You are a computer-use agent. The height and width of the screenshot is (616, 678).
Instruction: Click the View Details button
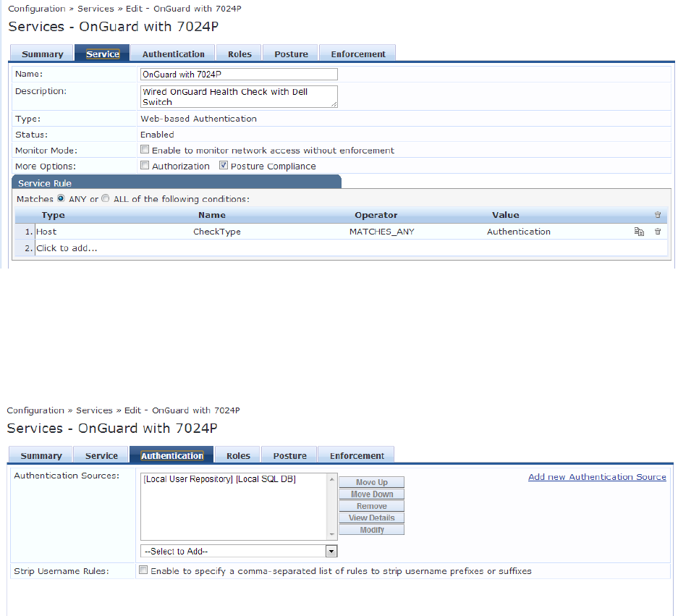[x=371, y=518]
